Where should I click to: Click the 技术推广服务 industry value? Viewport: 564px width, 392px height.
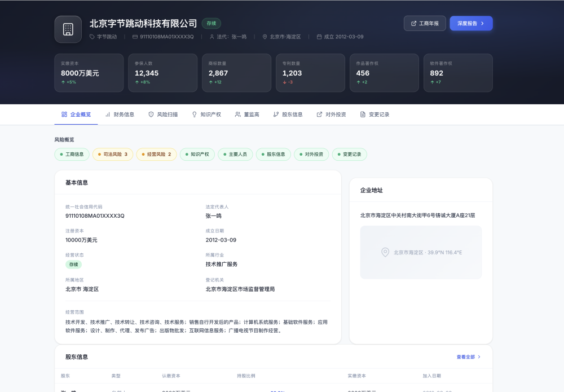coord(222,264)
